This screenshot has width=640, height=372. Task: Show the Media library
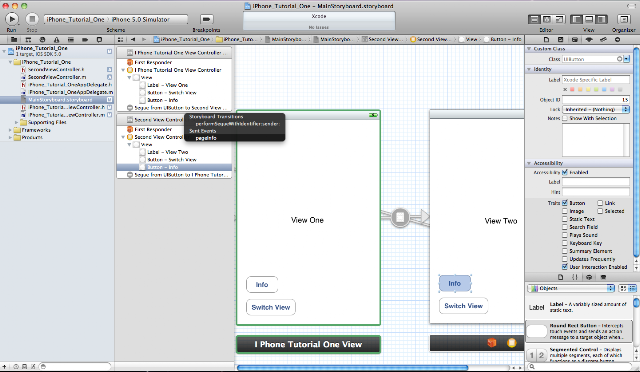coord(603,277)
